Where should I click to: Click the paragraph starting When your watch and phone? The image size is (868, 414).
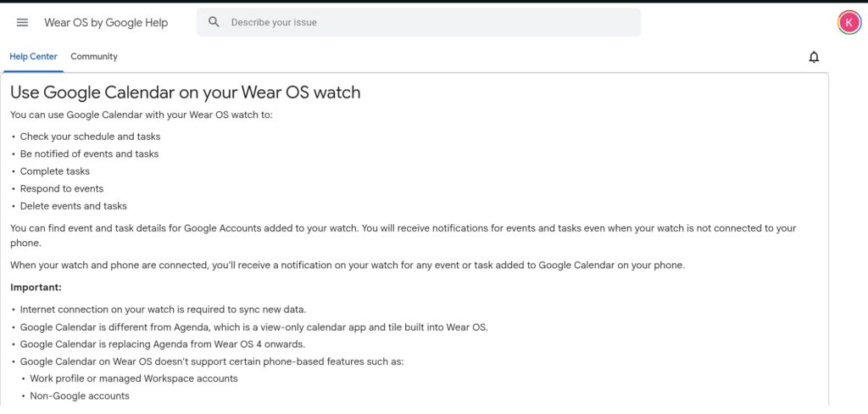348,266
